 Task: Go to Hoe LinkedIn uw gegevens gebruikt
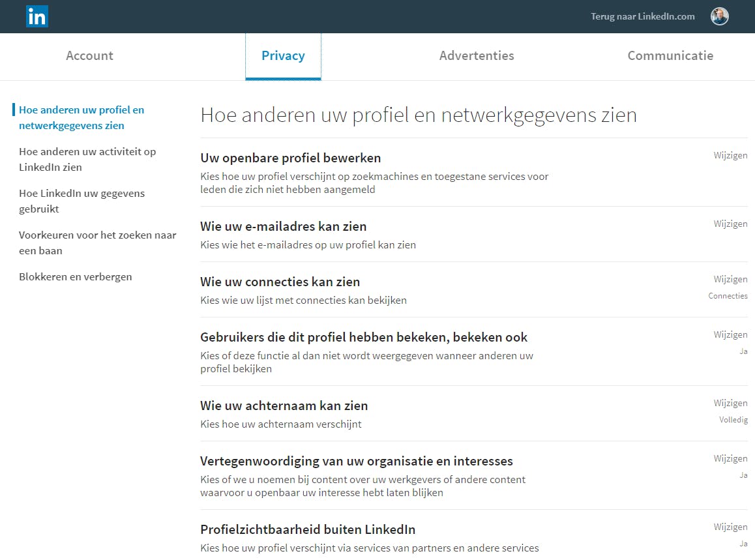[81, 201]
